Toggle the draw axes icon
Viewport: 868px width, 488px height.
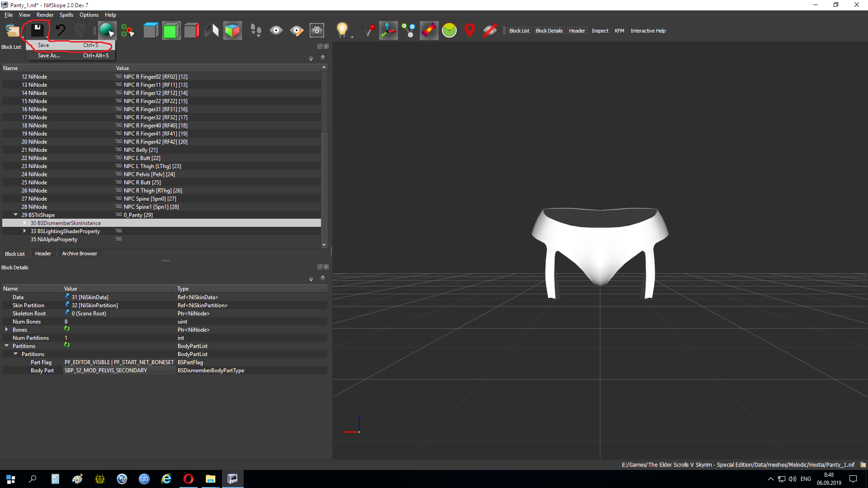[388, 30]
